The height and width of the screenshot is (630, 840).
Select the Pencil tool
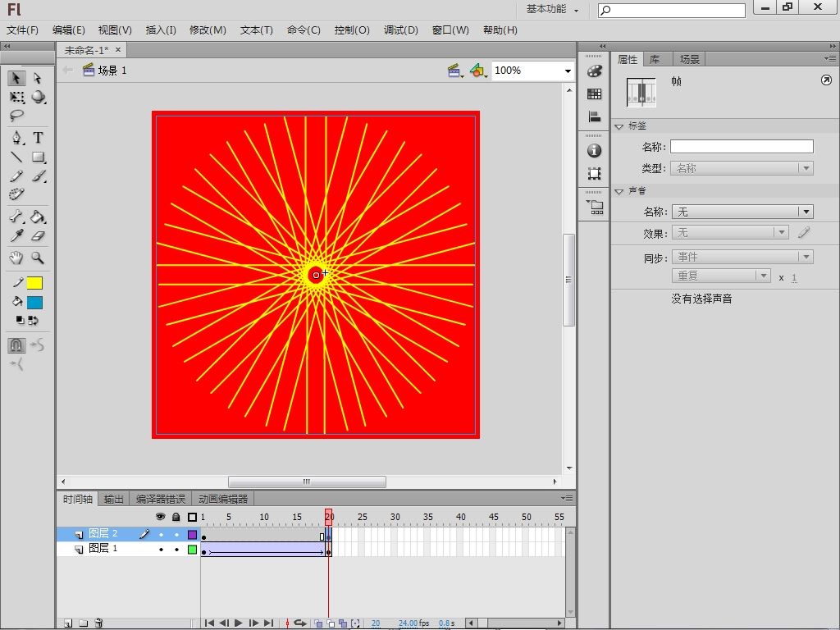click(16, 176)
